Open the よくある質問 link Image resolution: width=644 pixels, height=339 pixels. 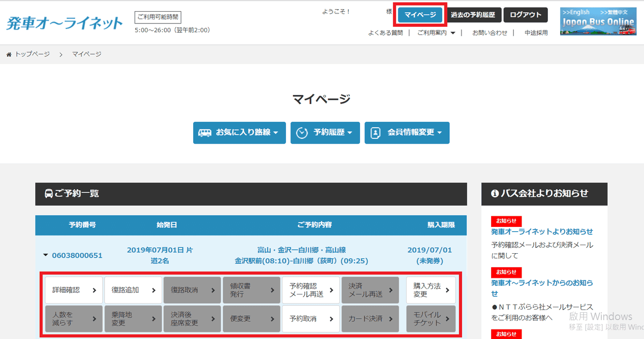[x=385, y=33]
